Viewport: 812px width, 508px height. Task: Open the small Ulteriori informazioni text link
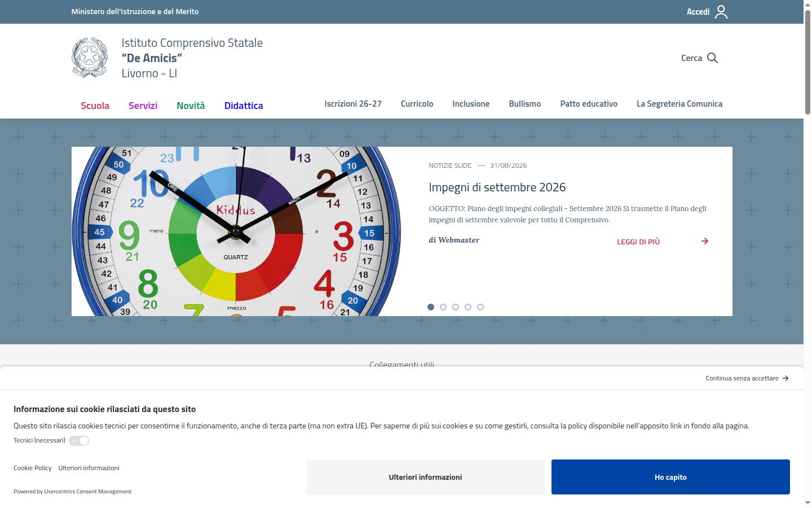tap(89, 468)
